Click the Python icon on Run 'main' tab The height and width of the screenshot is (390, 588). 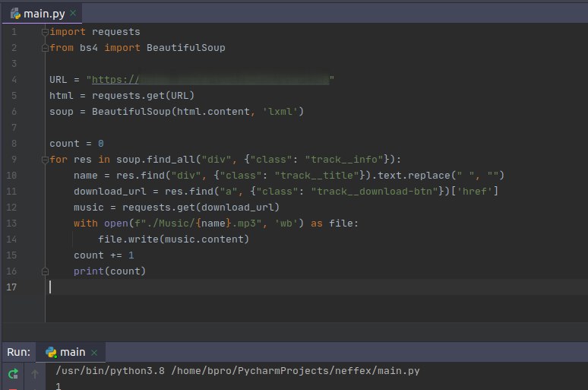click(x=52, y=352)
